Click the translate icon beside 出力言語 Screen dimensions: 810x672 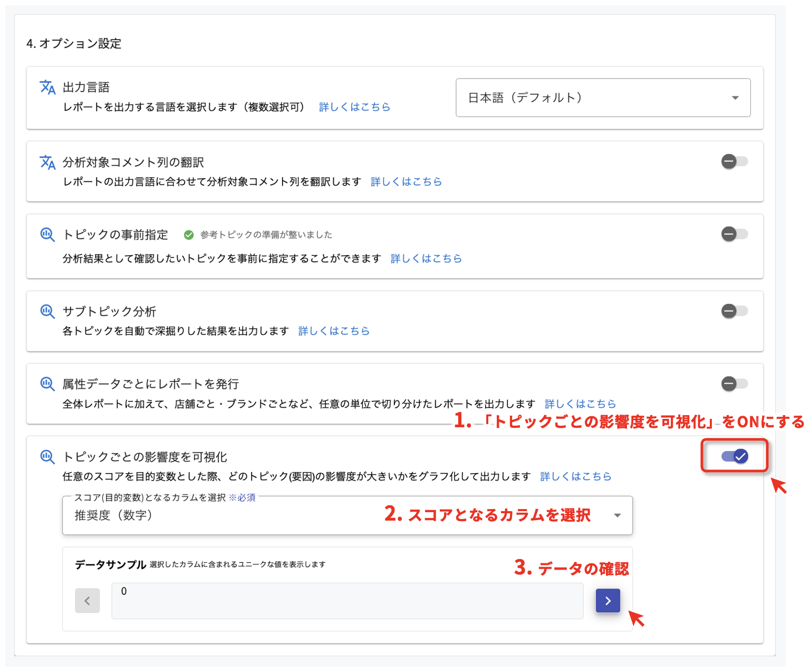pyautogui.click(x=47, y=87)
